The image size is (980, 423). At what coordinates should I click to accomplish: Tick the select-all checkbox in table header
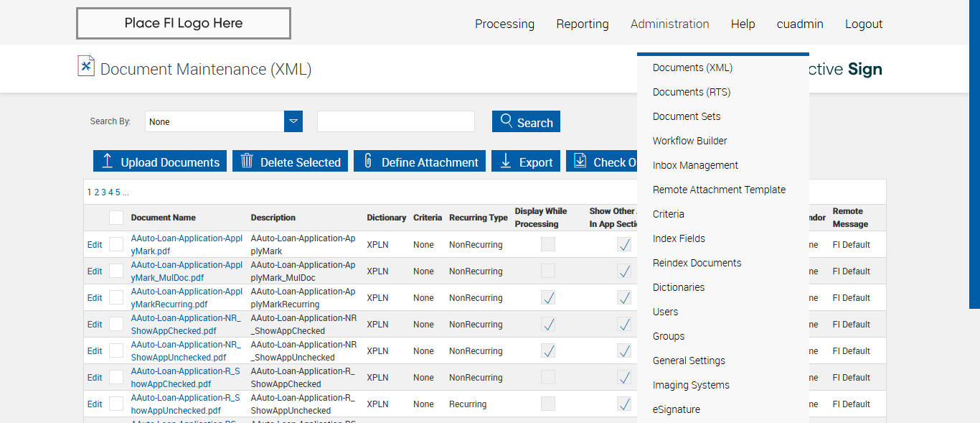click(x=116, y=218)
